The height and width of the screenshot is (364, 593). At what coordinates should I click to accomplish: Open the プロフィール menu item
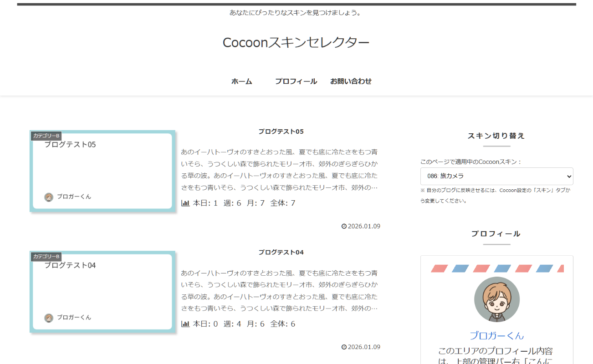(x=296, y=81)
